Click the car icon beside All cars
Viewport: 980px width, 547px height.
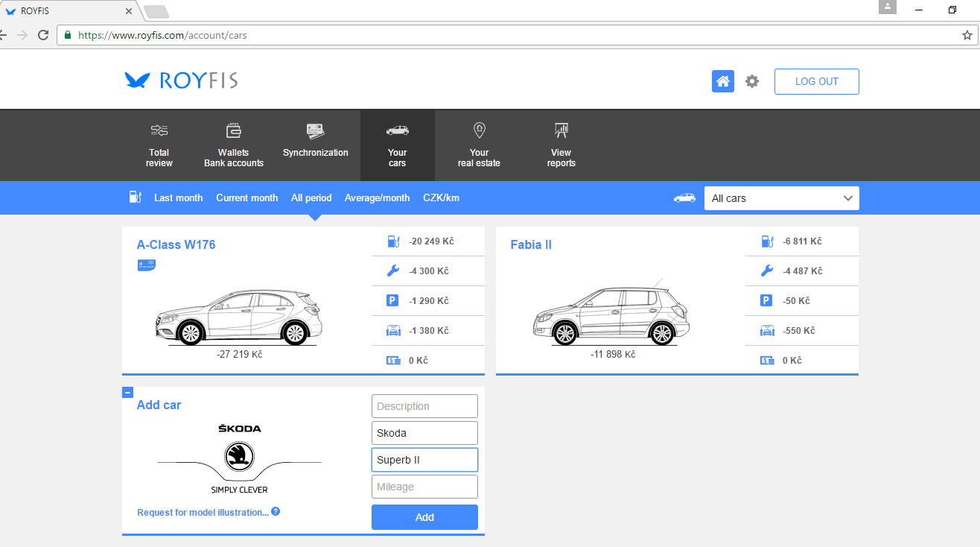pos(684,197)
